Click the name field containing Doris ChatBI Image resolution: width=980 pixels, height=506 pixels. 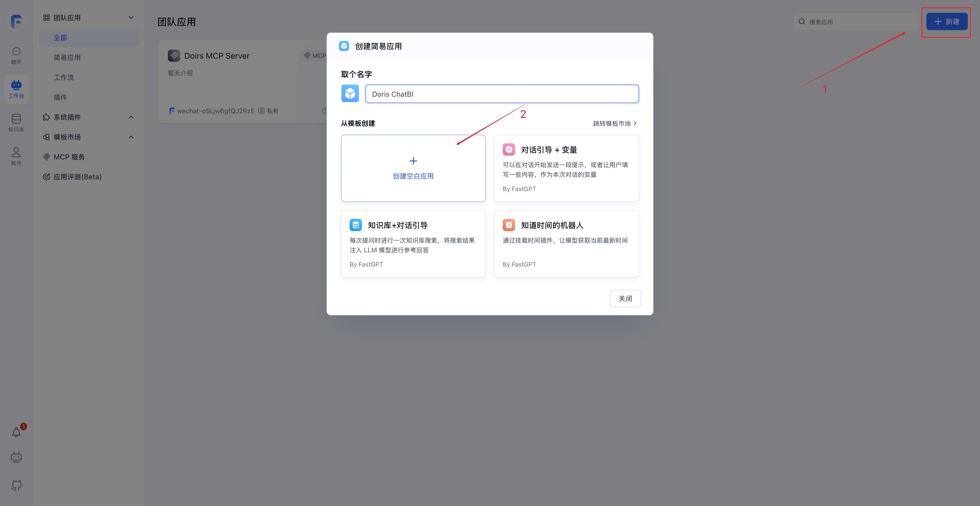502,94
